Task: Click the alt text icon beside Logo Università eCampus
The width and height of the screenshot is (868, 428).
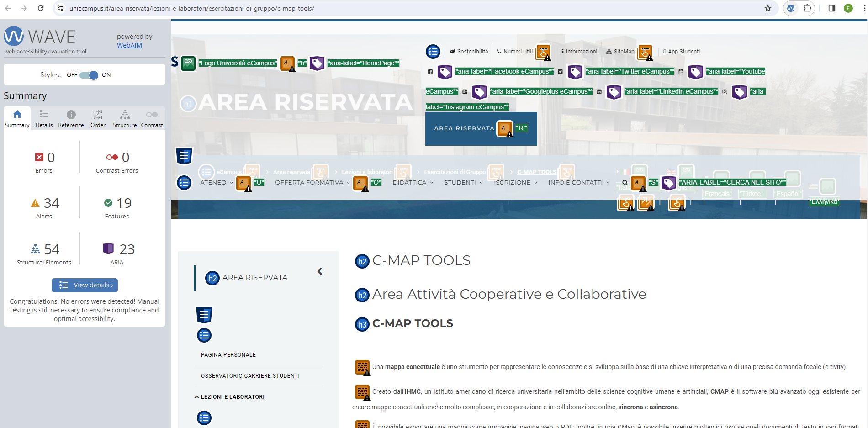Action: (188, 63)
